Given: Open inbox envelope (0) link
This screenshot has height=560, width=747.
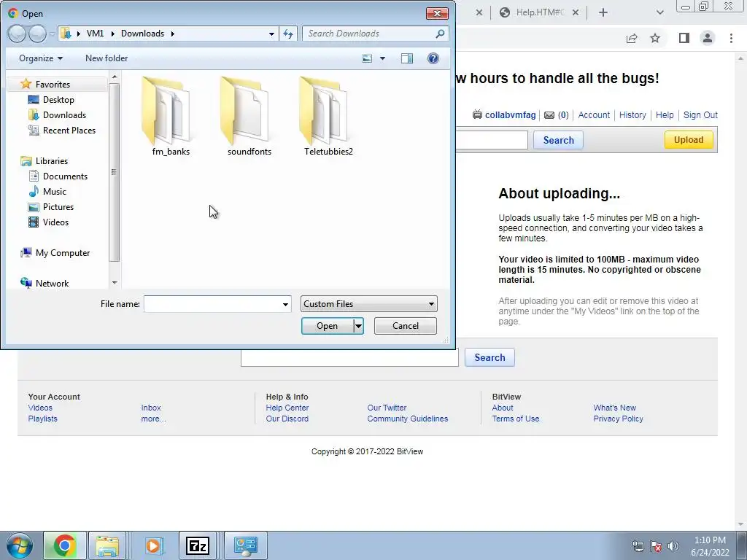Looking at the screenshot, I should click(x=557, y=114).
